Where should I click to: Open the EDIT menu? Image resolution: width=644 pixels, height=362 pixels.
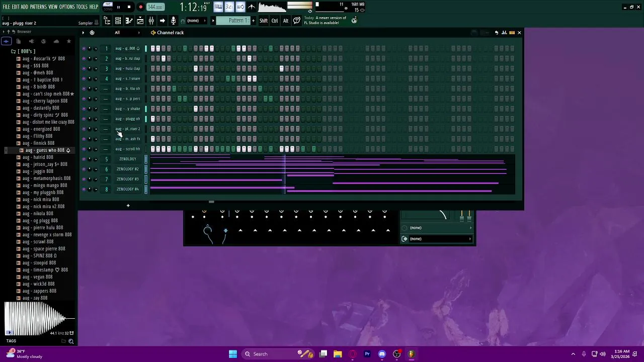coord(16,7)
